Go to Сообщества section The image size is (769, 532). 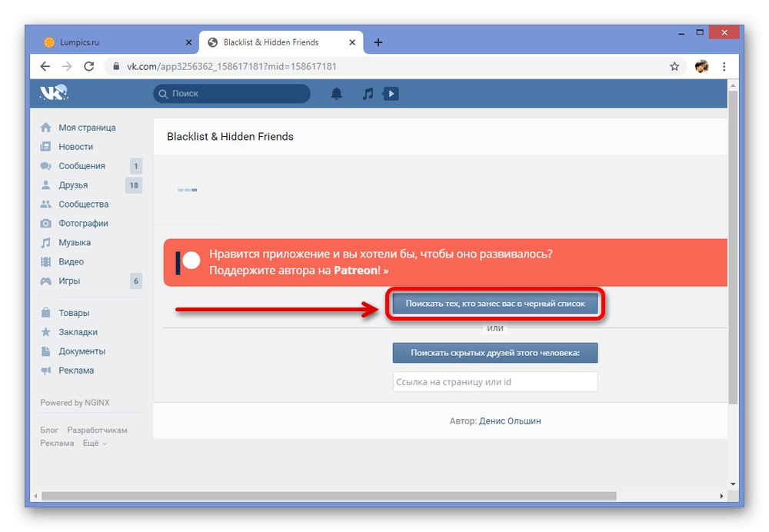point(84,204)
